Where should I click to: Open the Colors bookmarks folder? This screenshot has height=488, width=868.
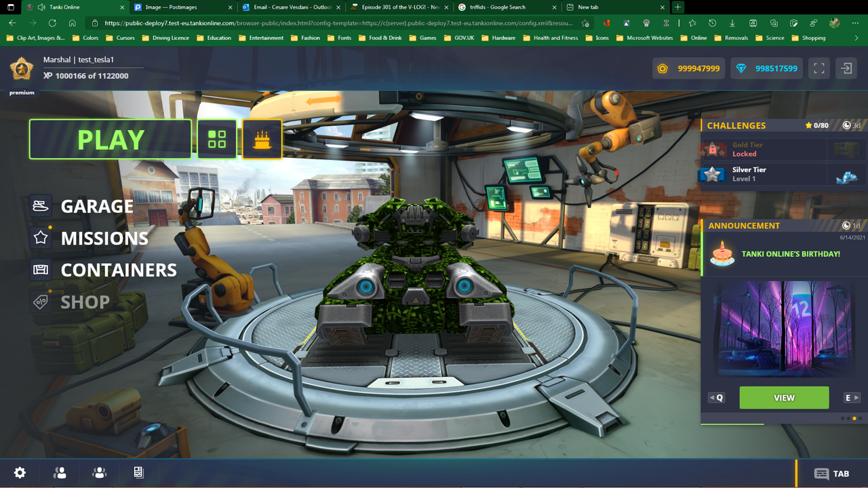[85, 38]
